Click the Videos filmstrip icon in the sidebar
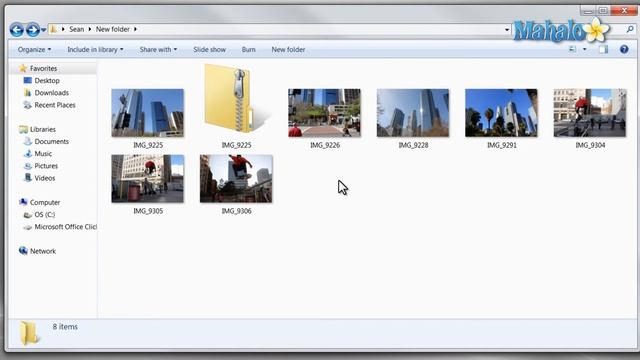The image size is (640, 360). click(x=27, y=178)
